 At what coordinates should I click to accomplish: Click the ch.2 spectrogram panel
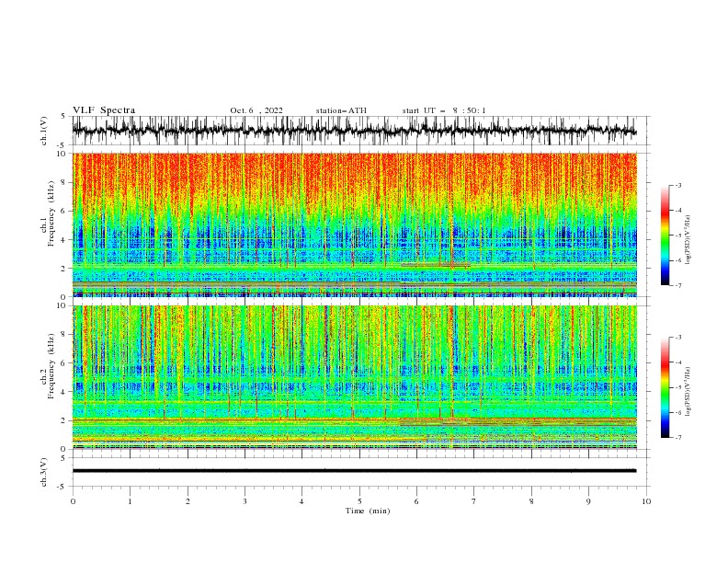[354, 377]
